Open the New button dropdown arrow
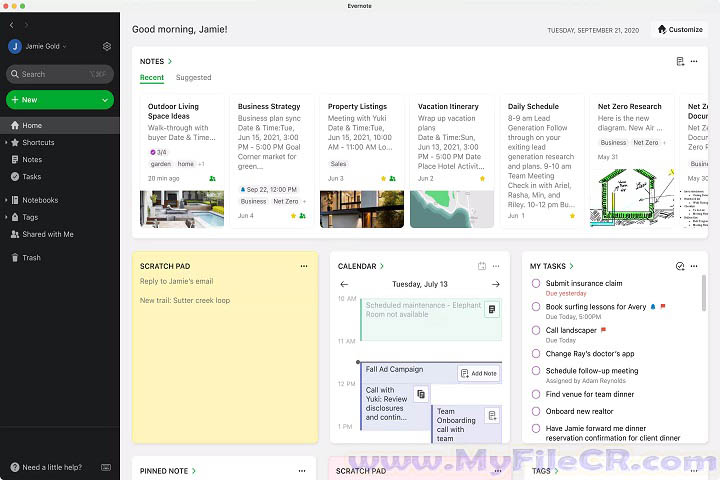Screen dimensions: 720x480 click(105, 100)
